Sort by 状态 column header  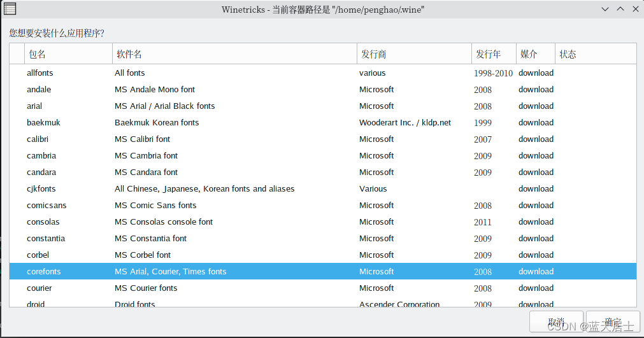(x=596, y=53)
